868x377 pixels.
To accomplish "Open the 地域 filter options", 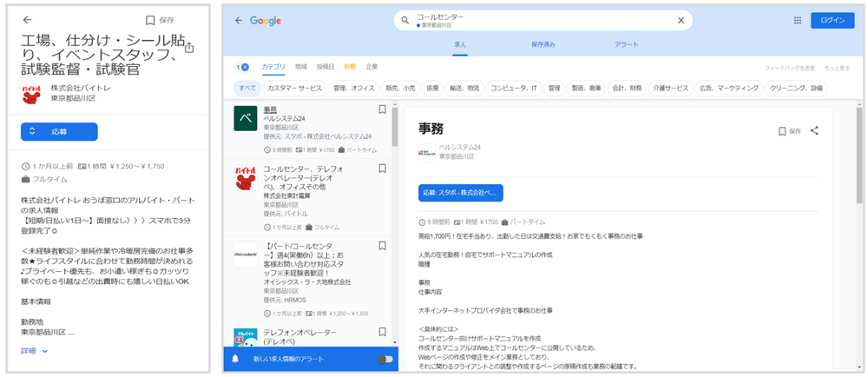I will pyautogui.click(x=300, y=67).
